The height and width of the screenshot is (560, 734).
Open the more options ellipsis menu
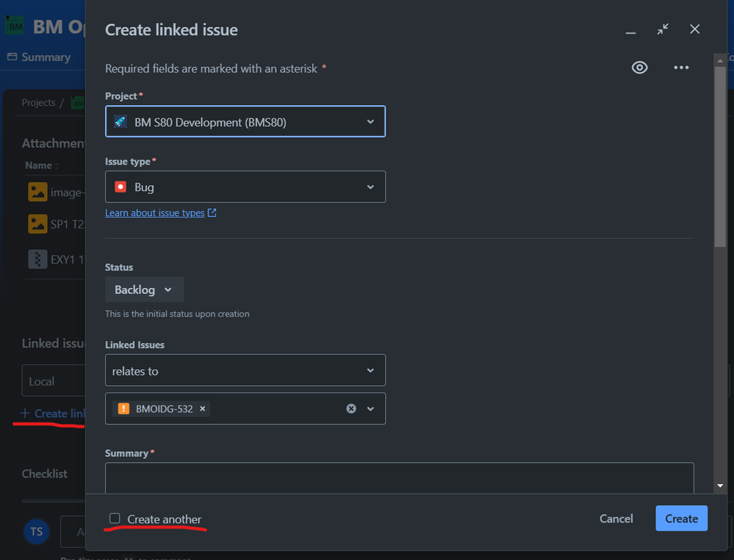coord(680,67)
